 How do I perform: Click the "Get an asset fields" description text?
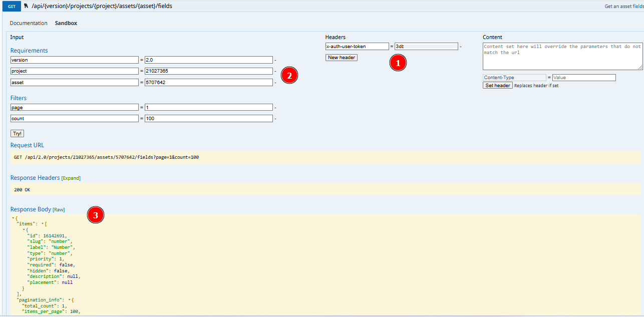coord(624,7)
